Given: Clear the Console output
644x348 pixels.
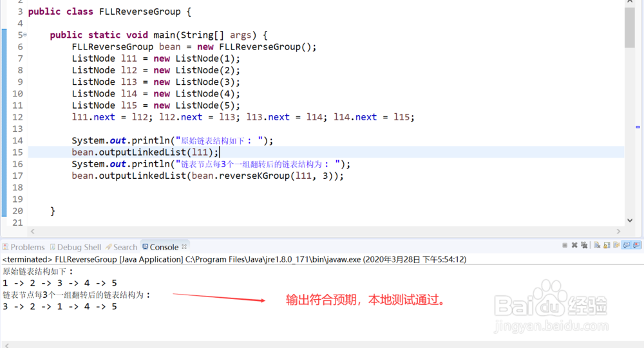Looking at the screenshot, I should 597,245.
